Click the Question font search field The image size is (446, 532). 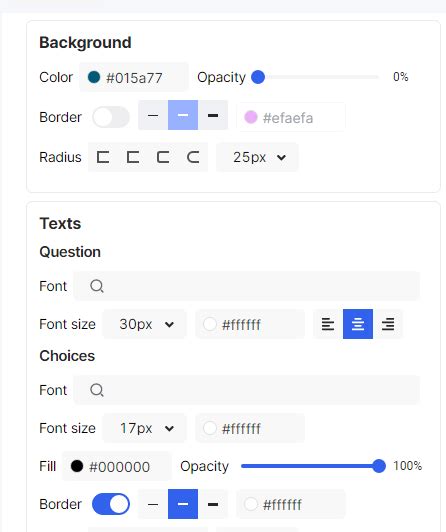(x=247, y=286)
